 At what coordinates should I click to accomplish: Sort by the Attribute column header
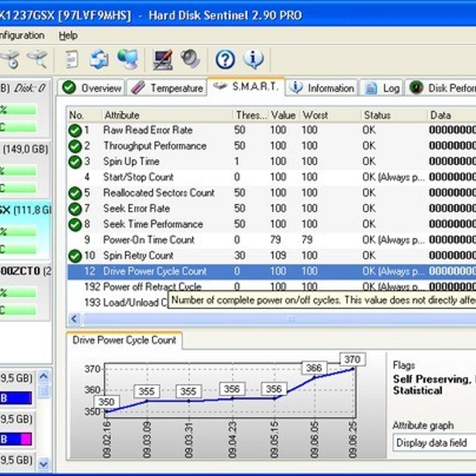click(167, 115)
